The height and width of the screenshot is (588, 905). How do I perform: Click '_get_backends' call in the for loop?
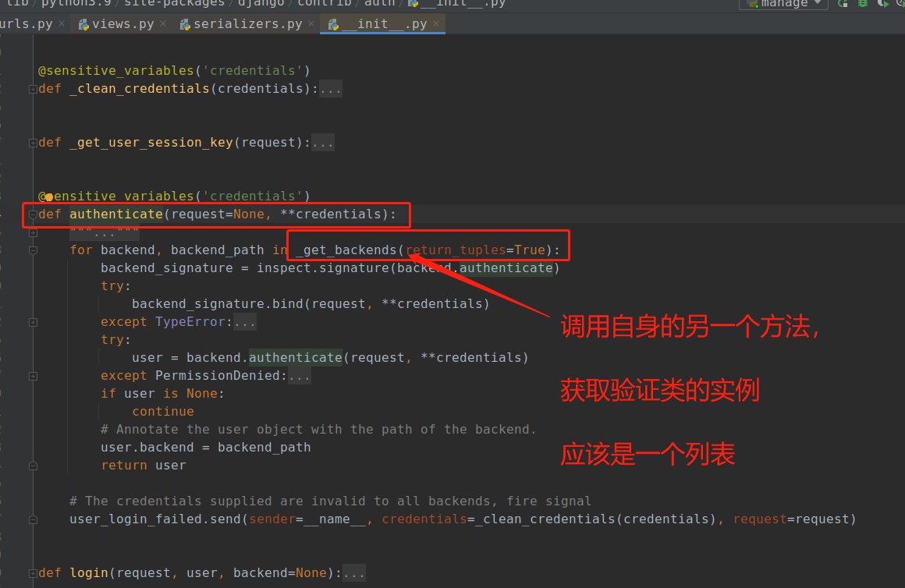(x=346, y=250)
